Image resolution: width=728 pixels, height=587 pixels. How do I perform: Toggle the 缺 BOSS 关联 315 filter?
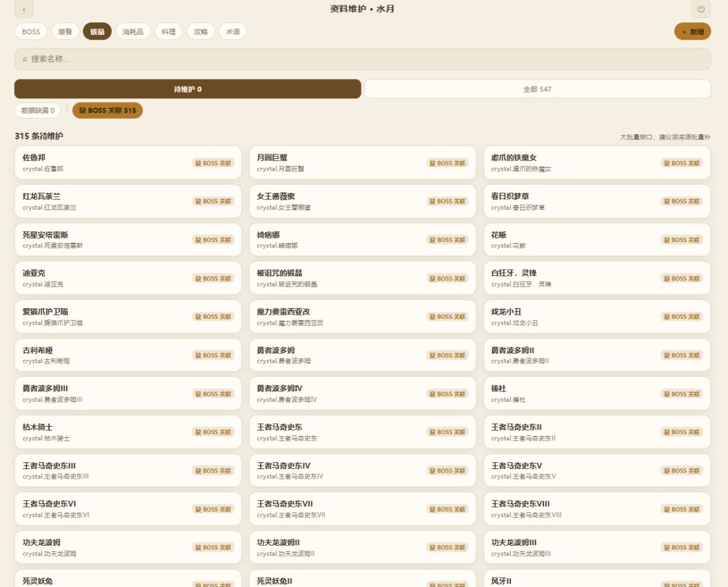coord(107,111)
